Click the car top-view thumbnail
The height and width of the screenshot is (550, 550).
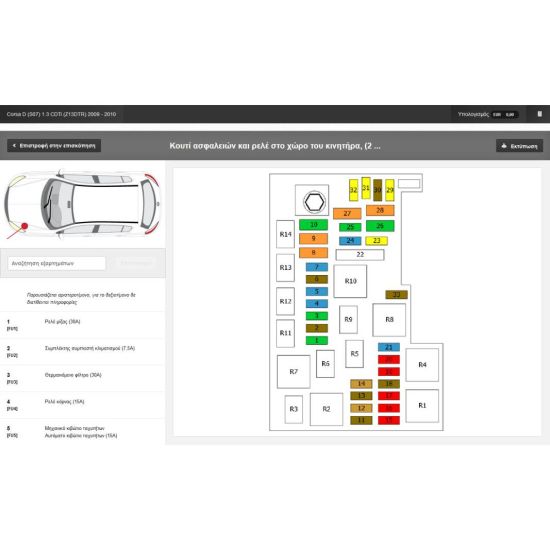(x=83, y=204)
